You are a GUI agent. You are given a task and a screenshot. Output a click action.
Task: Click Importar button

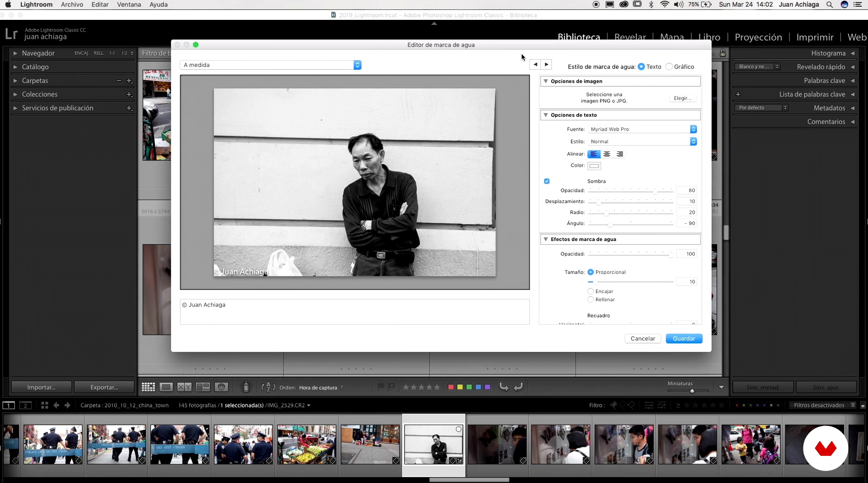click(41, 387)
